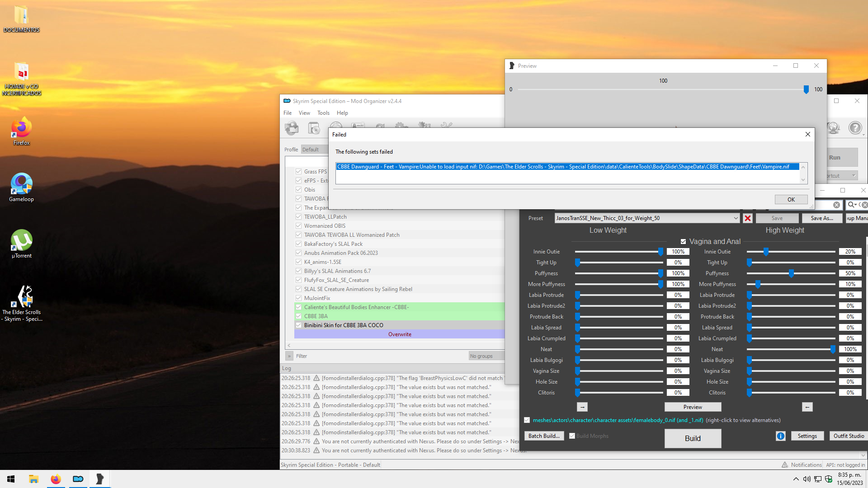The height and width of the screenshot is (488, 868).
Task: Open the Mod Organizer Help menu
Action: coord(342,113)
